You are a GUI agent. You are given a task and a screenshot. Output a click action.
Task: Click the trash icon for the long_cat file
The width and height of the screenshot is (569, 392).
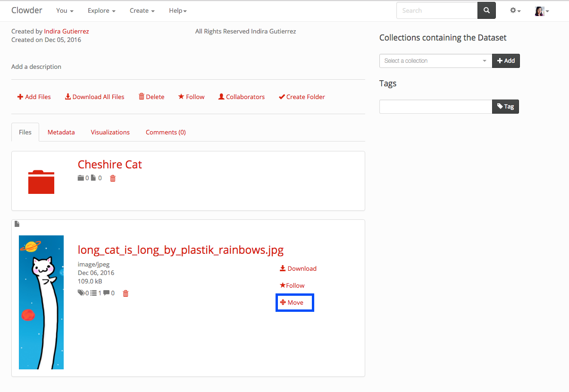tap(126, 293)
